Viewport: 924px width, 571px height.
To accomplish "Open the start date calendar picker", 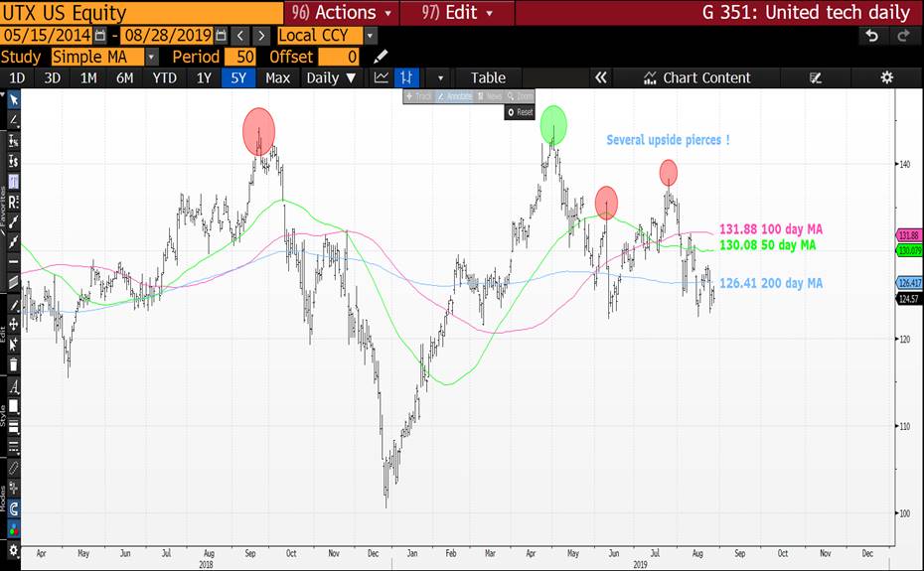I will pos(100,36).
